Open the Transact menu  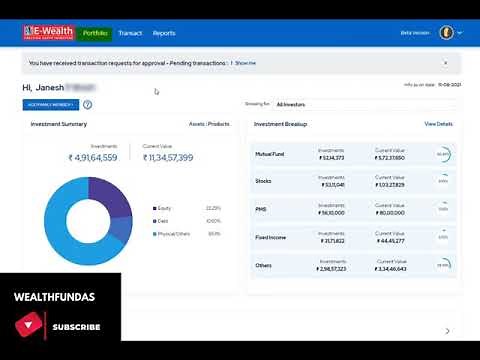(130, 33)
